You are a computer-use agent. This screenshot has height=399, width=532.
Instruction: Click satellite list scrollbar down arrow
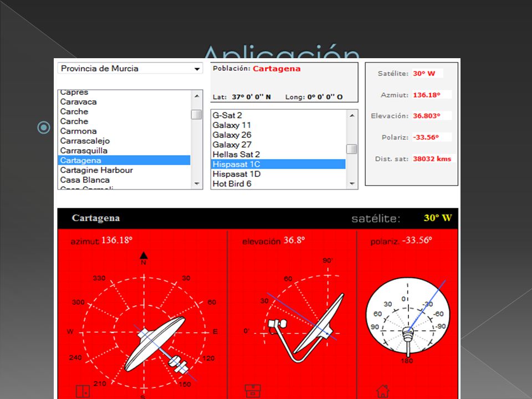(352, 183)
